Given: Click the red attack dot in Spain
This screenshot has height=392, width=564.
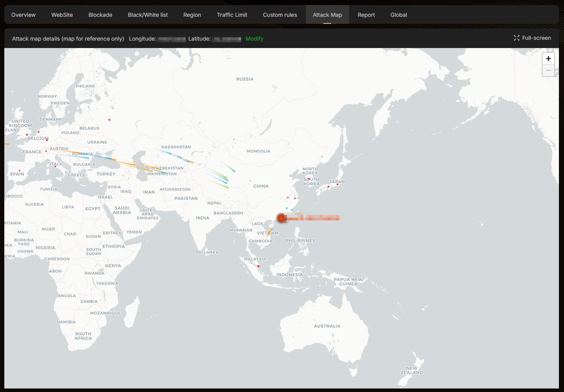Looking at the screenshot, I should pos(20,170).
